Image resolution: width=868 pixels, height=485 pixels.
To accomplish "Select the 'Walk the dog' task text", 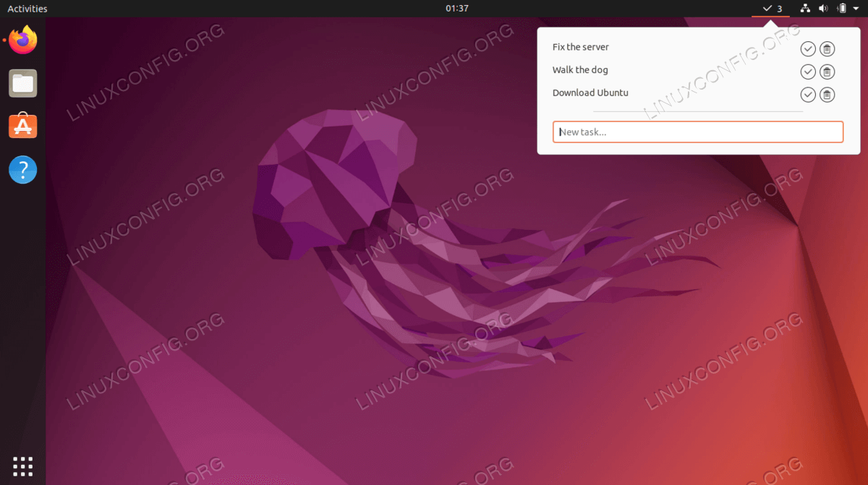I will click(580, 70).
